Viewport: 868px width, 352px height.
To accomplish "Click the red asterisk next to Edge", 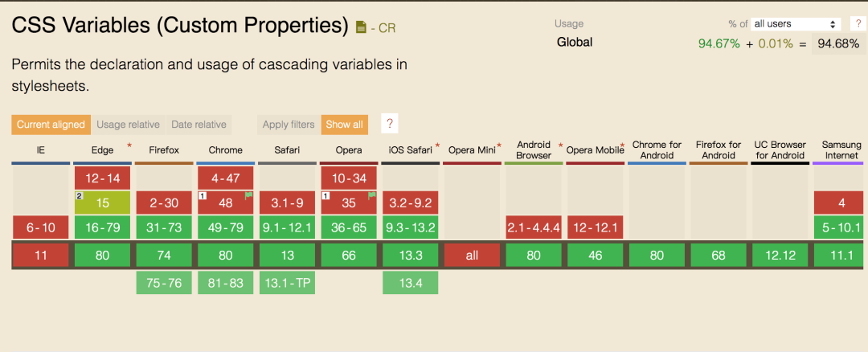I will 129,146.
